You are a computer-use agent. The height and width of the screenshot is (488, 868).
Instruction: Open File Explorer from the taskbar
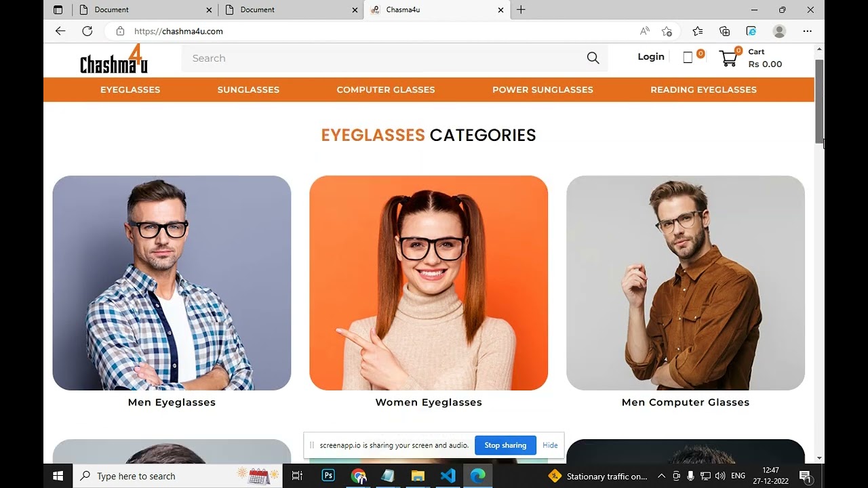418,476
